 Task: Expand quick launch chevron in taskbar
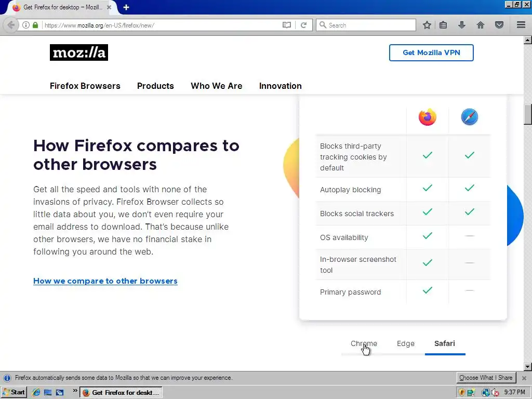pos(75,391)
